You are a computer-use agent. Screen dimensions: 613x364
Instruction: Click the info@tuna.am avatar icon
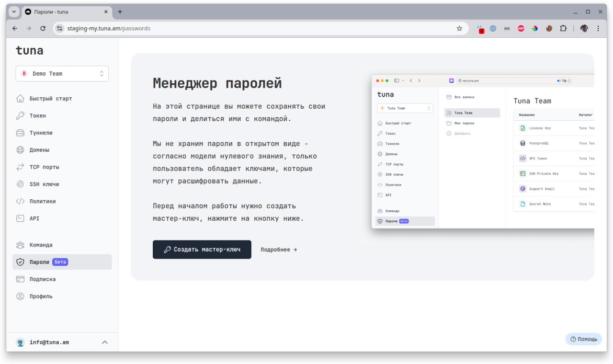click(20, 342)
